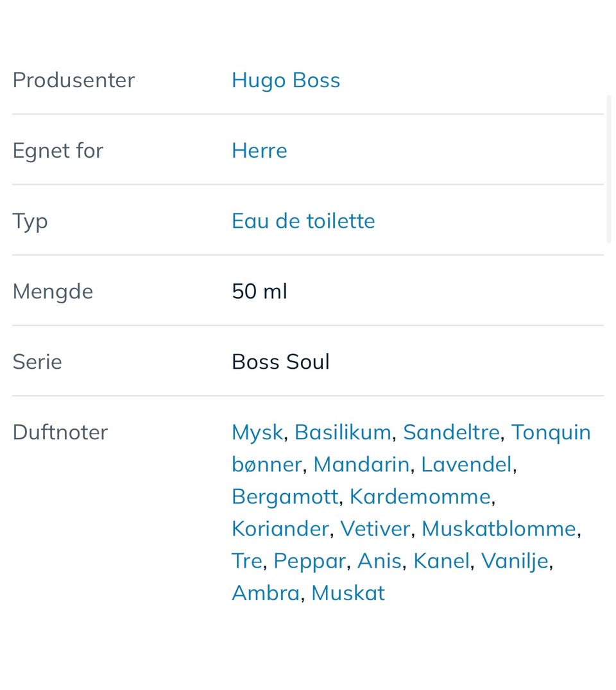The height and width of the screenshot is (690, 616).
Task: Open the Tonquin bønner scent note
Action: [x=551, y=432]
